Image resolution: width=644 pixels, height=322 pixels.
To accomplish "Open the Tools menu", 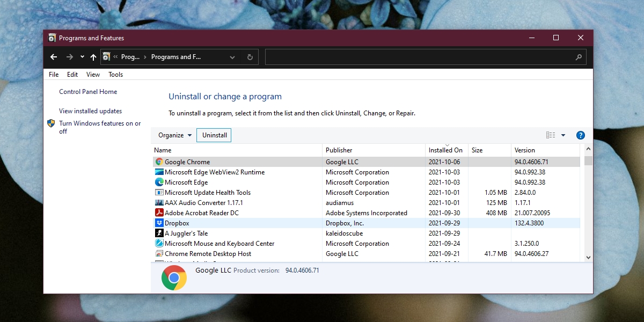I will point(115,75).
